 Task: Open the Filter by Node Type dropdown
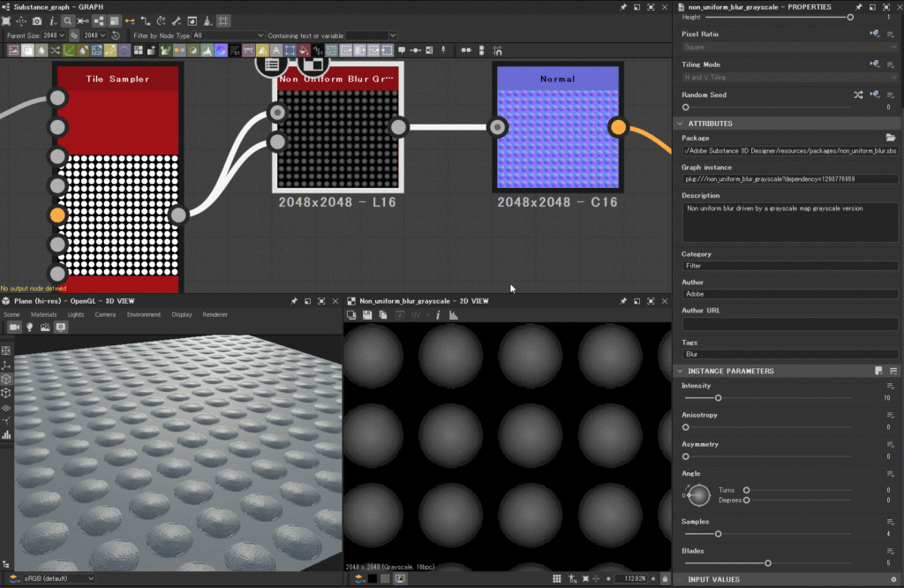228,35
